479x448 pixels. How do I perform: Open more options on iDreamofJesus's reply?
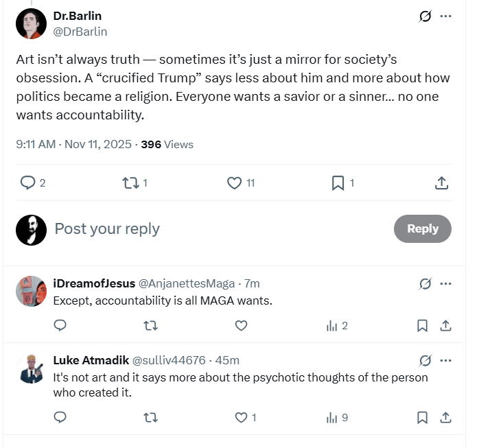[x=446, y=284]
